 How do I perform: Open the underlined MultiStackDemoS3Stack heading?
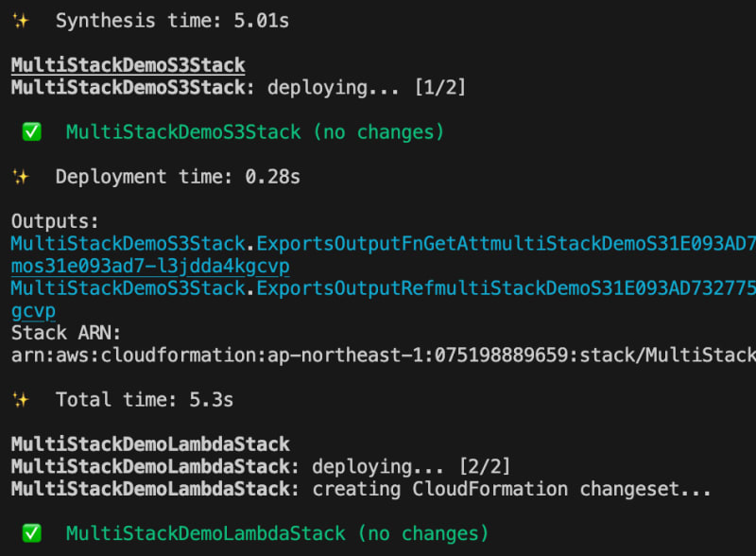click(x=128, y=65)
